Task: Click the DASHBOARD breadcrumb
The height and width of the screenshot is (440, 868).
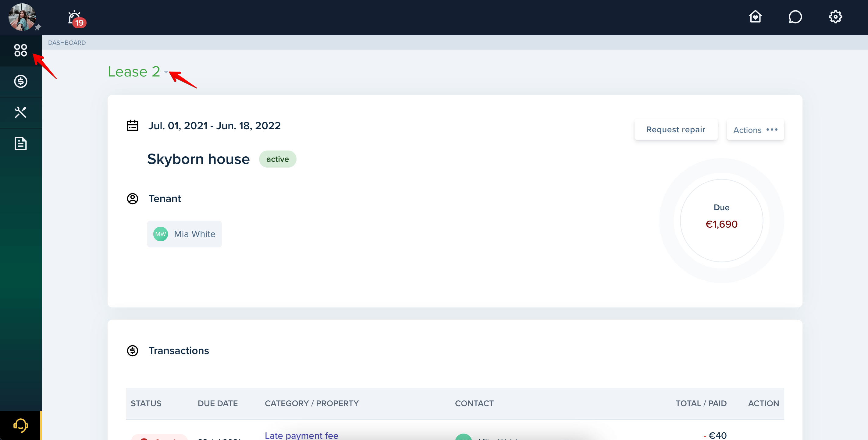Action: point(67,43)
